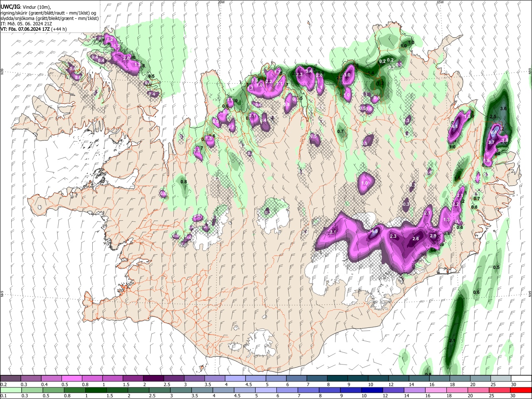The height and width of the screenshot is (399, 532).
Task: Select pale grey swatch starting at 25, upper legend
Action: 500,379
